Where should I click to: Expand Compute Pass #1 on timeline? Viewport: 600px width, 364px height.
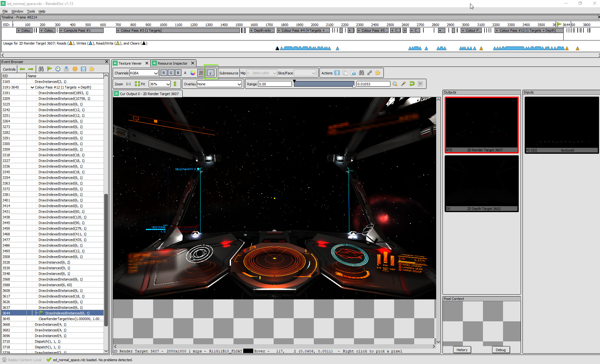point(61,30)
